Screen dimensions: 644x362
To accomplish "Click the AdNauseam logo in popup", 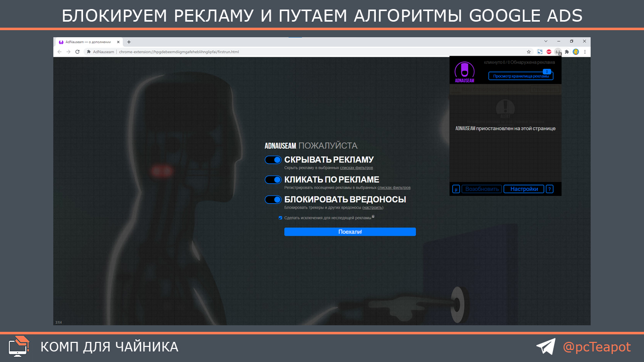I will (464, 72).
